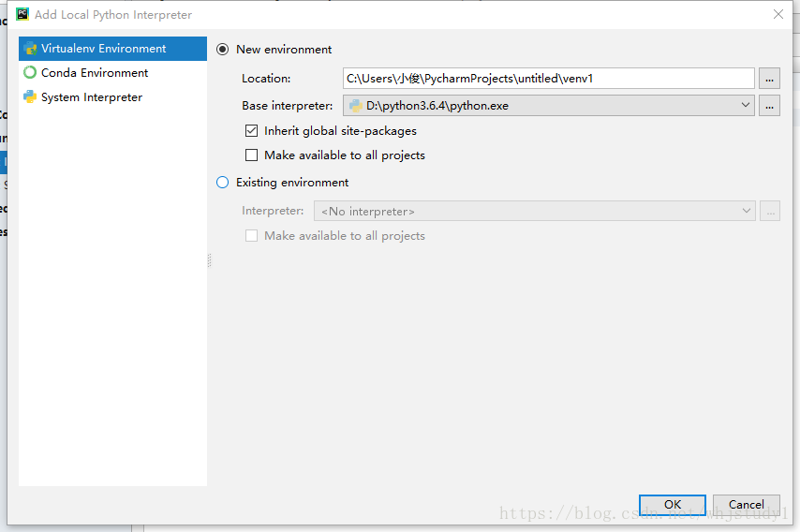
Task: Click the Virtualenv Environment Python icon
Action: click(x=30, y=49)
